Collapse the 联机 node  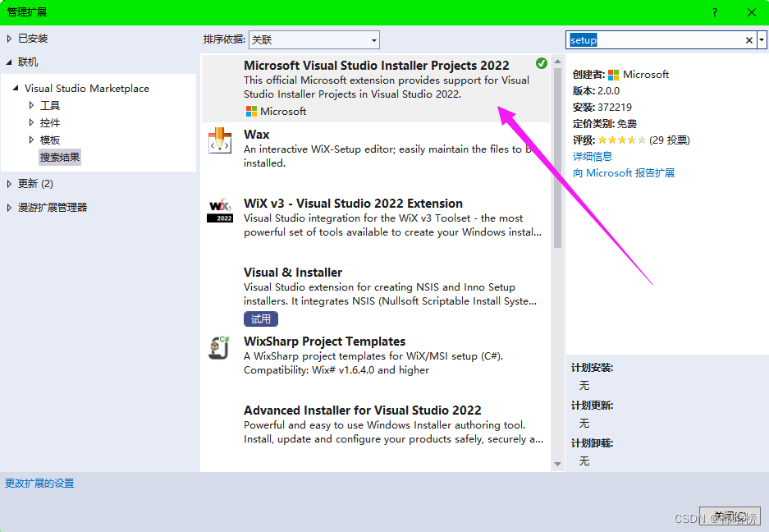9,62
